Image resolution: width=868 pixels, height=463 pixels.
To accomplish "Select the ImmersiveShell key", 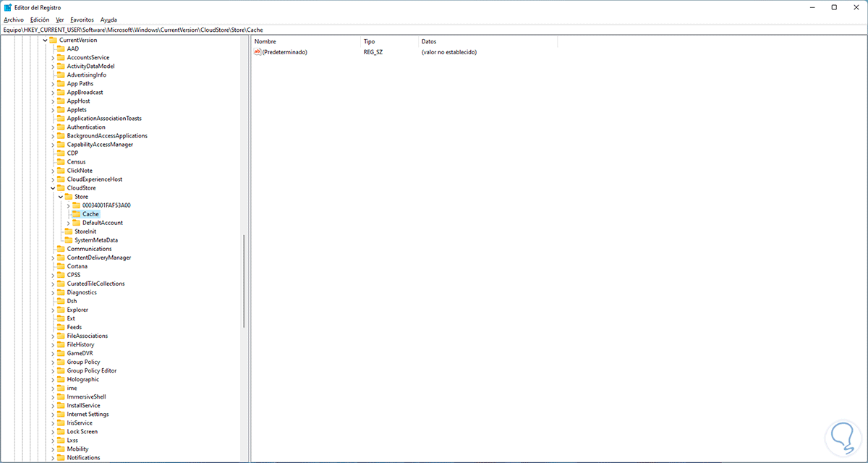I will tap(86, 397).
